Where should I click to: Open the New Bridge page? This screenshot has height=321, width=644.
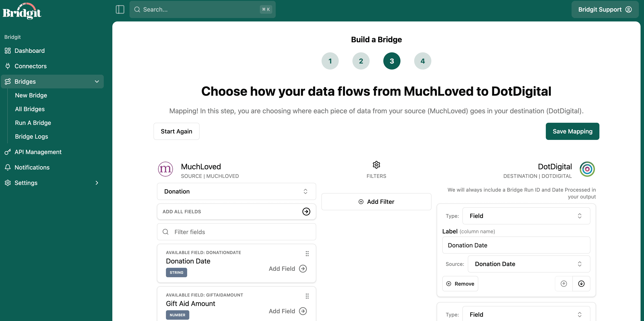coord(31,95)
